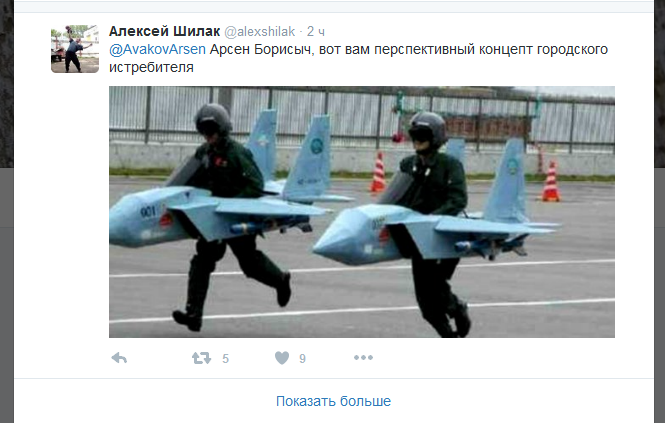
Task: Expand the attached photo of the airplane costumes
Action: tap(362, 212)
